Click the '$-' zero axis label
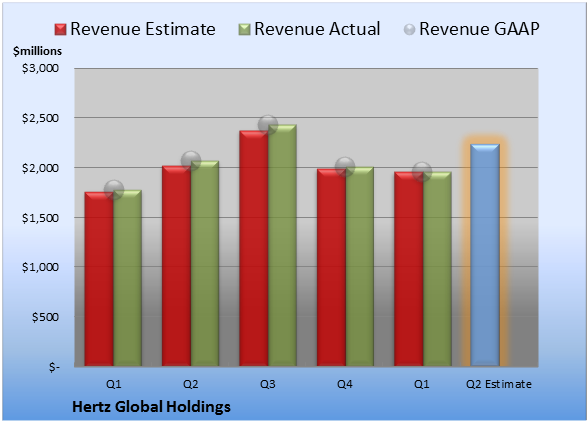Viewport: 588px width, 422px height. [x=54, y=367]
